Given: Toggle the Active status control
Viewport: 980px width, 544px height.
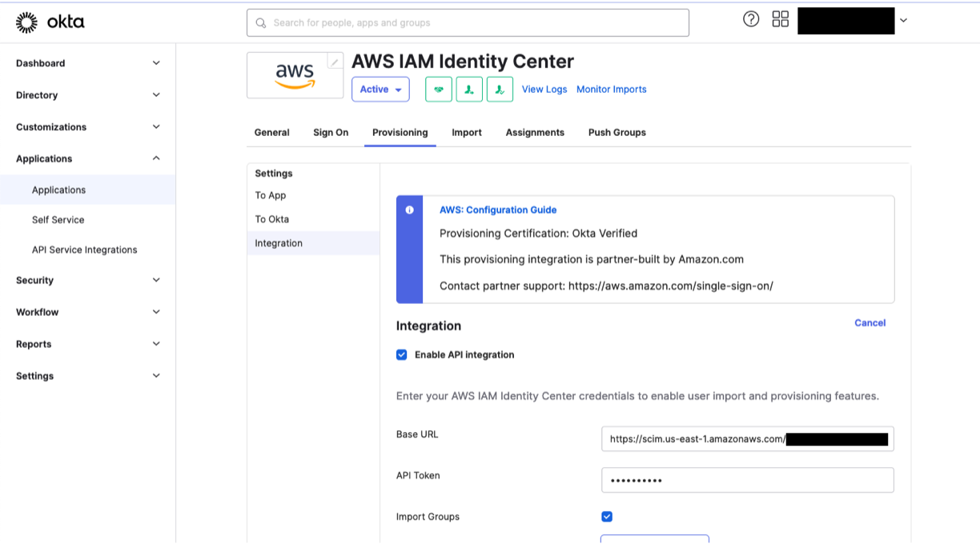Looking at the screenshot, I should click(x=380, y=89).
